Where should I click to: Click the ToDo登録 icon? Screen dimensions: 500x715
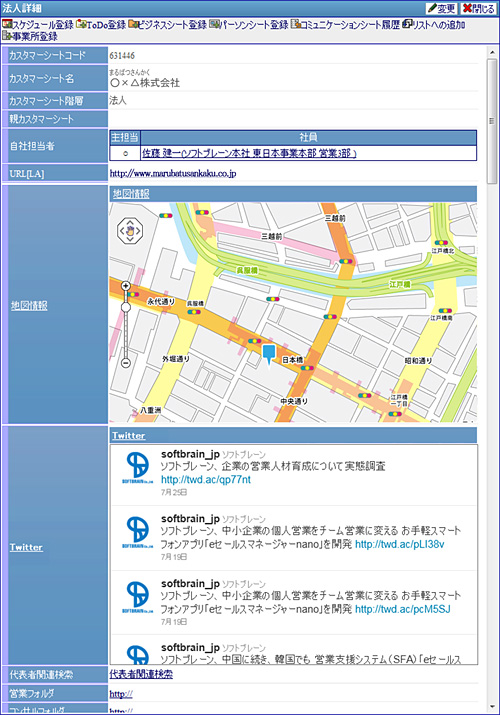(81, 24)
